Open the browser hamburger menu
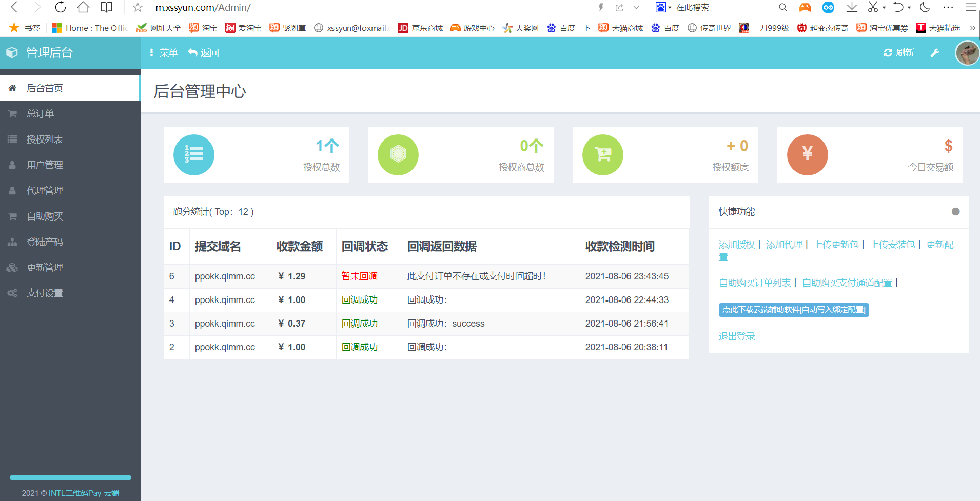980x501 pixels. click(x=971, y=7)
